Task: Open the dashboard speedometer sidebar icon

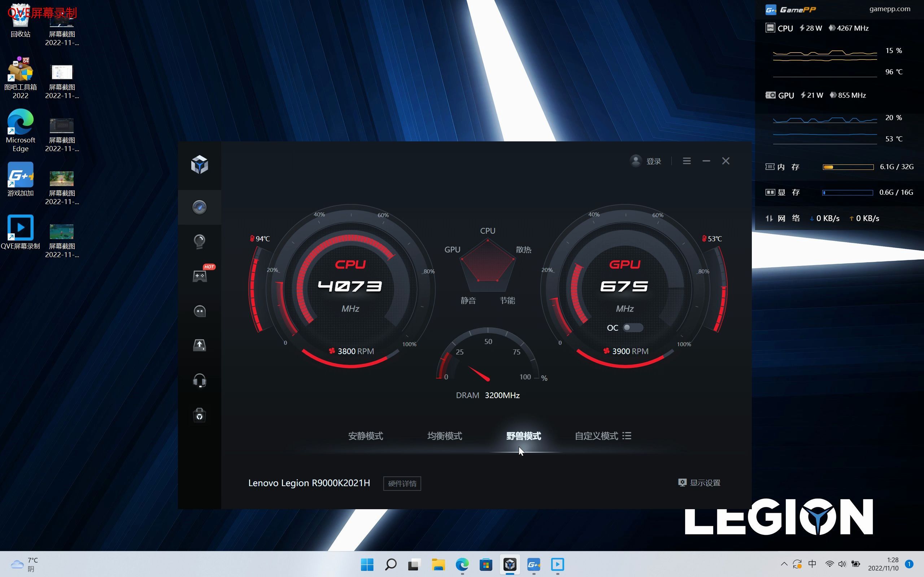Action: (199, 207)
